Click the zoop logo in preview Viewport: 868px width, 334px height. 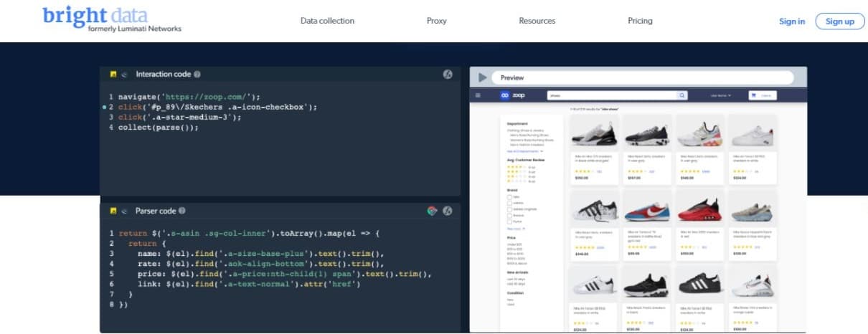point(513,95)
